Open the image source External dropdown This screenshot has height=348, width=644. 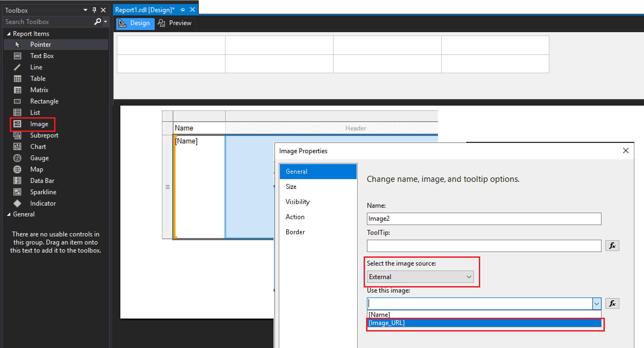click(x=420, y=277)
